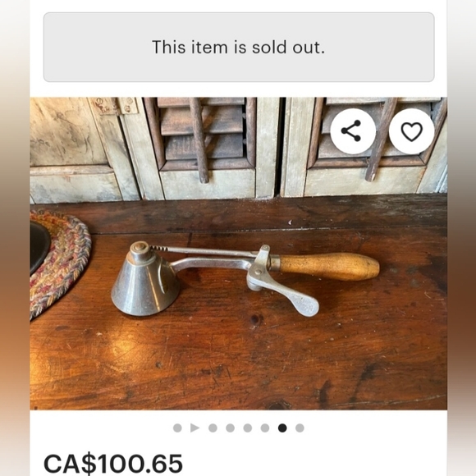Tap the metal cone of the tool
Viewport: 476px width, 476px height.
145,287
